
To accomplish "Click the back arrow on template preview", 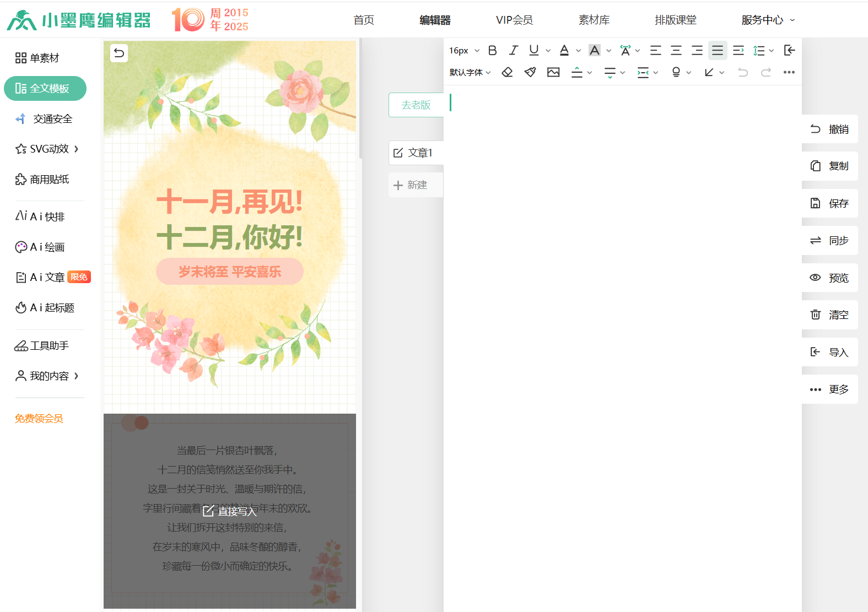I will [119, 53].
